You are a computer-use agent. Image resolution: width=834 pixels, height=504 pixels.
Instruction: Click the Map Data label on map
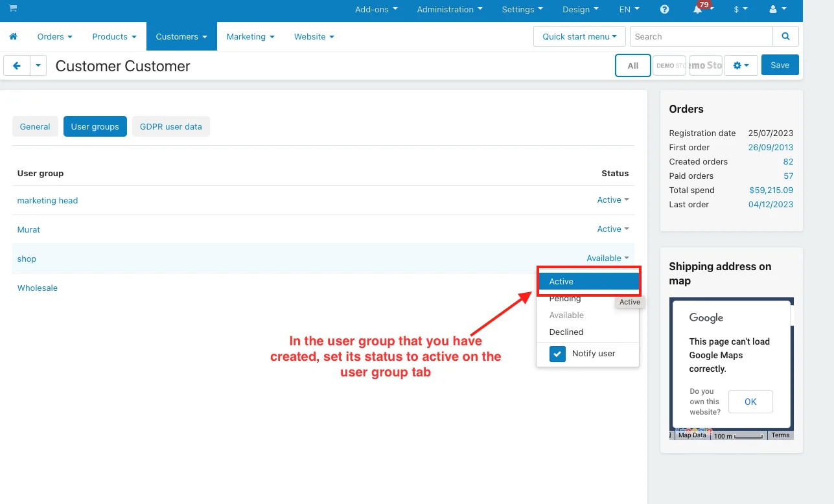[692, 435]
